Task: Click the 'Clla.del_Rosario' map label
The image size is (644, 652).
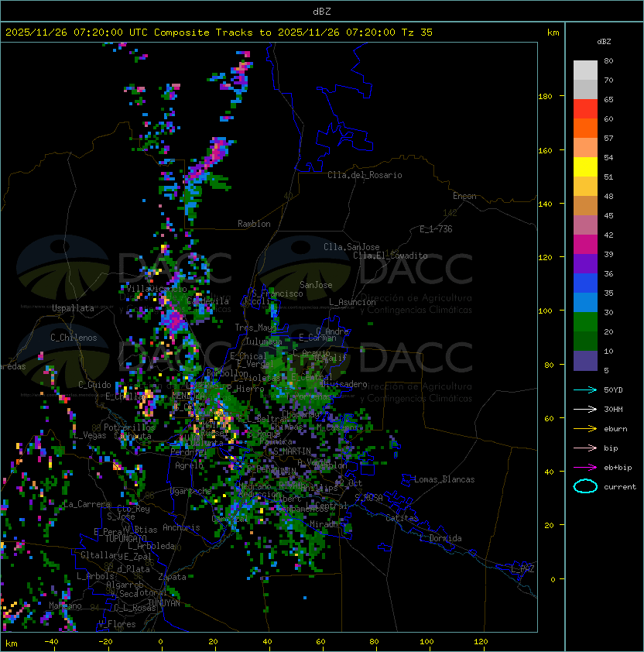Action: click(x=365, y=175)
